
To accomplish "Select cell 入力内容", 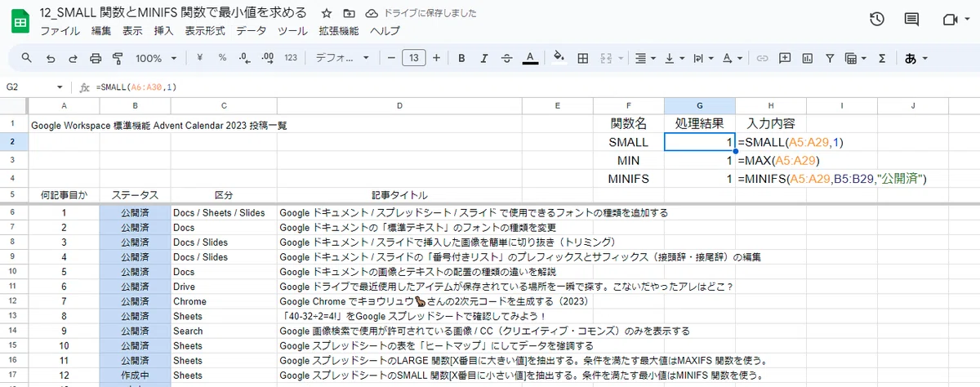I will pos(771,123).
